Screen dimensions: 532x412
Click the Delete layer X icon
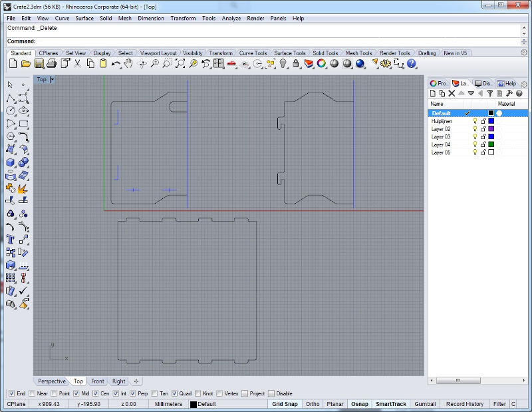point(452,93)
